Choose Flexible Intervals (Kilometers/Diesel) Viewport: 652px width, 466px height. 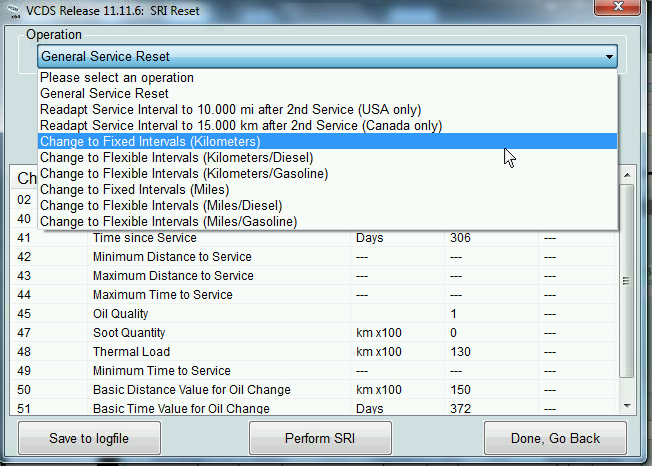[x=176, y=158]
